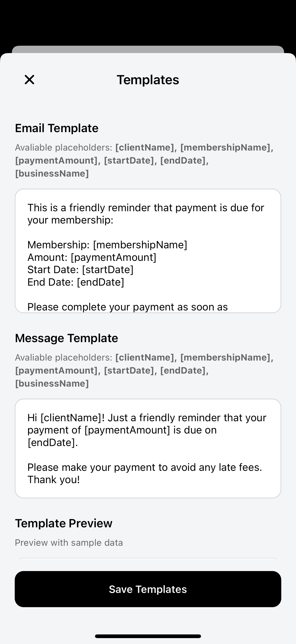Tap [businessName] placeholder hint under Message Template

click(x=52, y=383)
